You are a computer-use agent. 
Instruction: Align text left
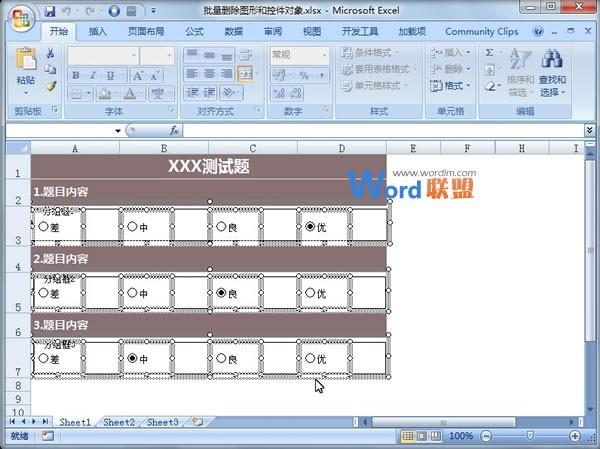(x=191, y=73)
